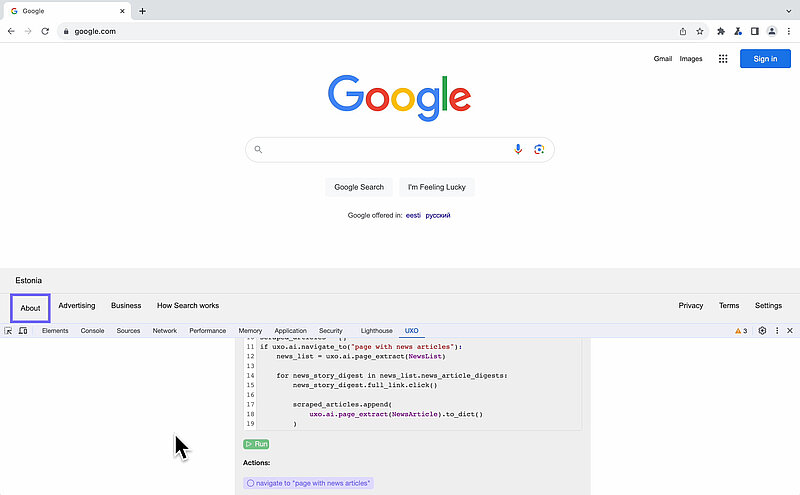Image resolution: width=800 pixels, height=495 pixels.
Task: Switch to the Console tab
Action: [92, 330]
